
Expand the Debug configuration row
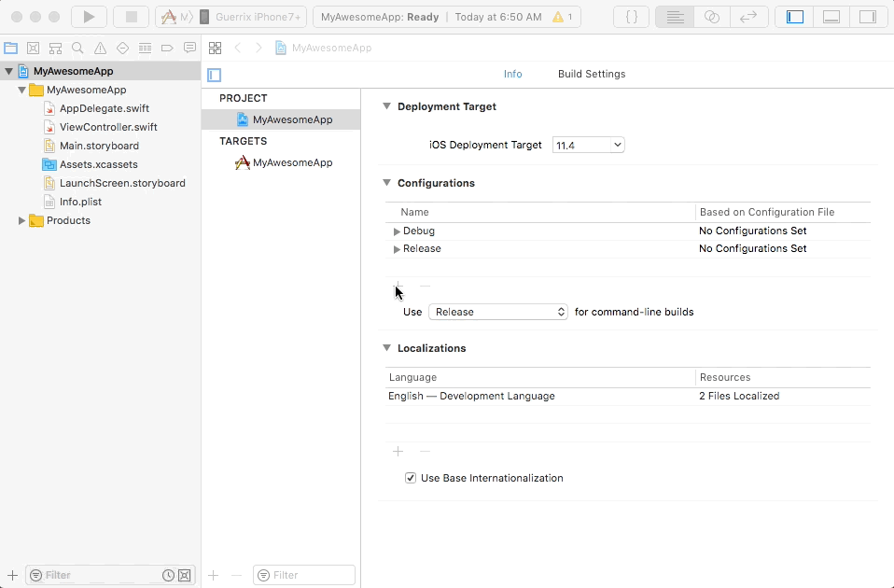coord(397,231)
